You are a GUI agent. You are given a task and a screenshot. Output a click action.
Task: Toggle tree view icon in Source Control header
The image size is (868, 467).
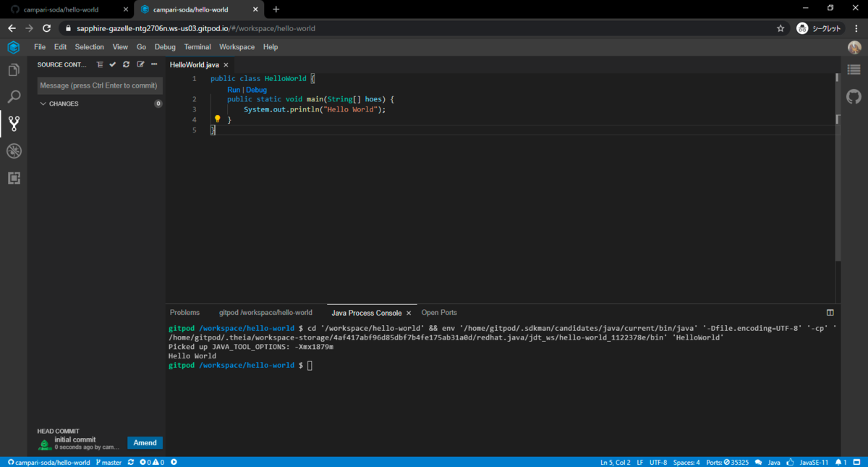(x=100, y=64)
